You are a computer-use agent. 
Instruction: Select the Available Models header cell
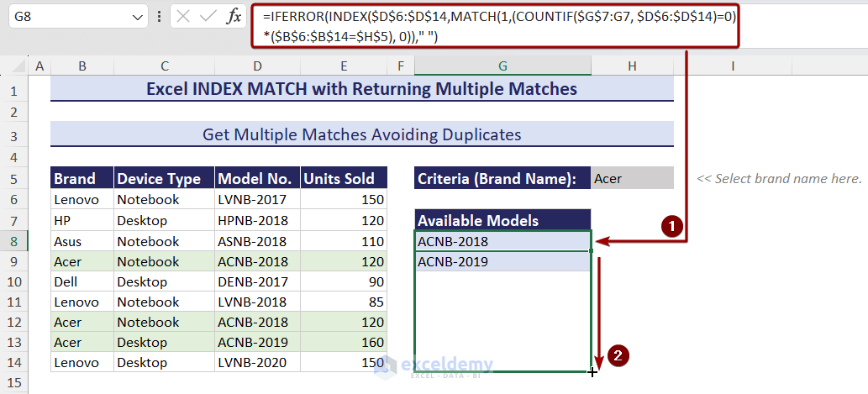tap(502, 220)
